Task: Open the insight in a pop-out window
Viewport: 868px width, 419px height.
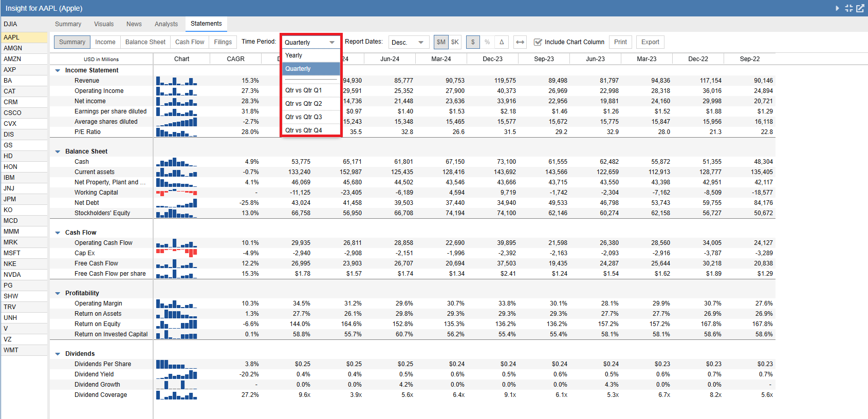Action: [860, 8]
